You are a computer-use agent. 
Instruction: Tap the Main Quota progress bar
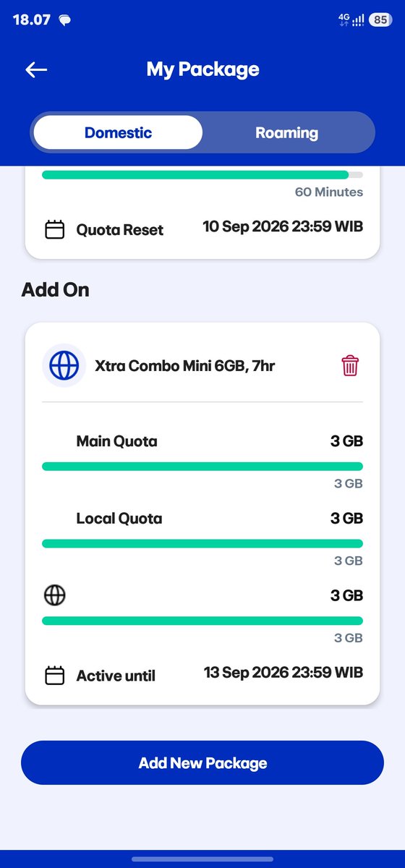202,467
